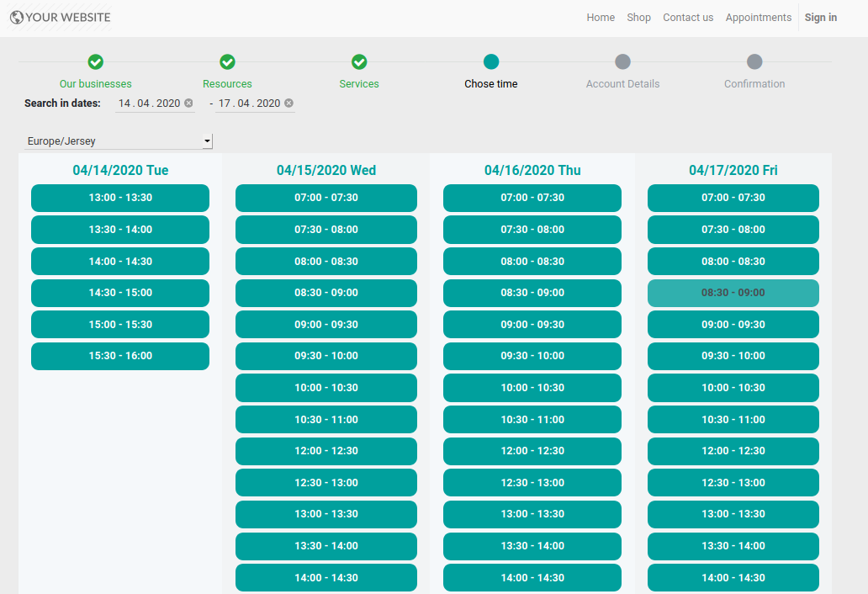868x594 pixels.
Task: Select the Confirmation step label
Action: 754,84
